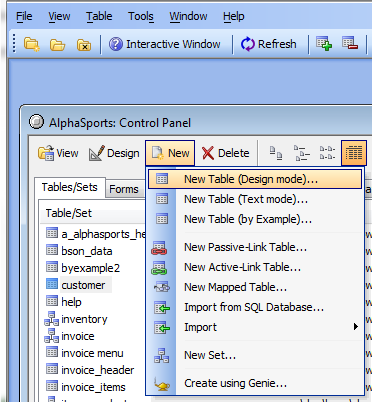Select the invoice_header table

click(x=97, y=370)
